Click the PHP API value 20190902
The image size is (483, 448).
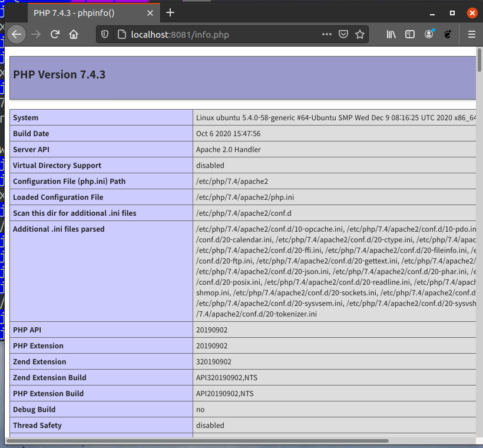(211, 330)
